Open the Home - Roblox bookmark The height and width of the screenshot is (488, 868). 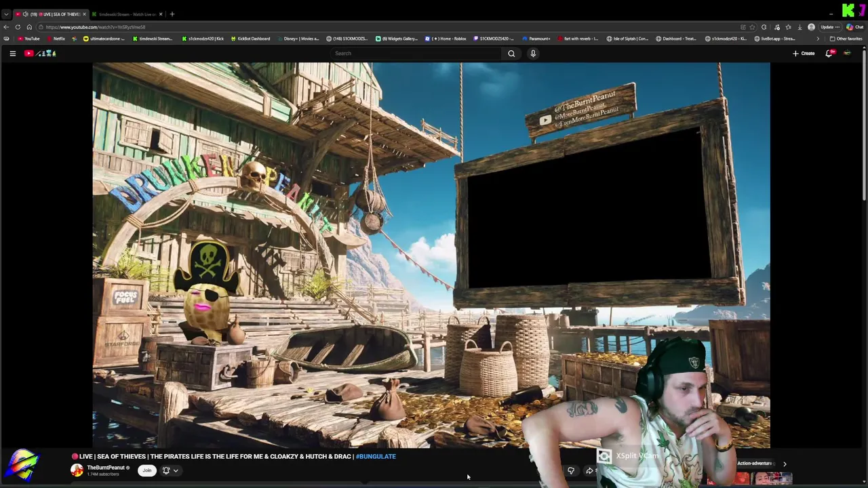pos(446,39)
